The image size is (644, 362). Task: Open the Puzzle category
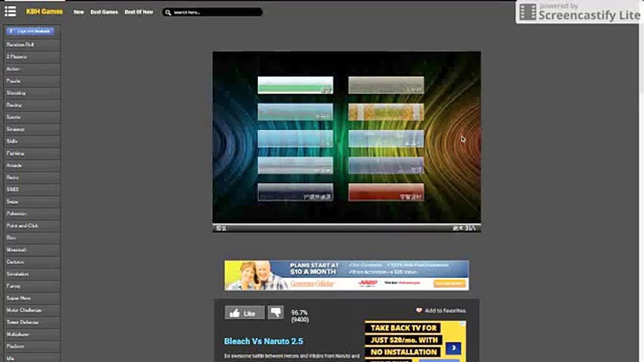(x=32, y=81)
